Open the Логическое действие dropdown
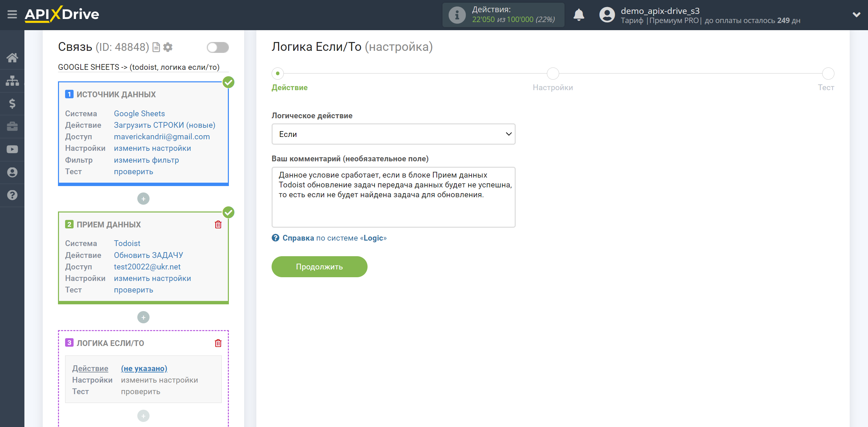This screenshot has height=427, width=868. (393, 134)
